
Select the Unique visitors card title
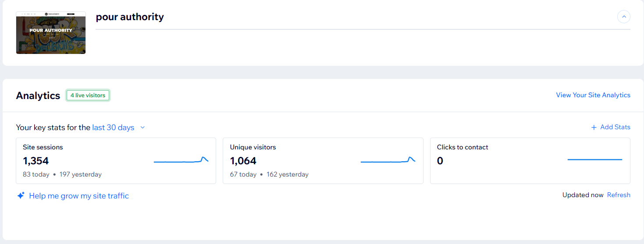(253, 147)
